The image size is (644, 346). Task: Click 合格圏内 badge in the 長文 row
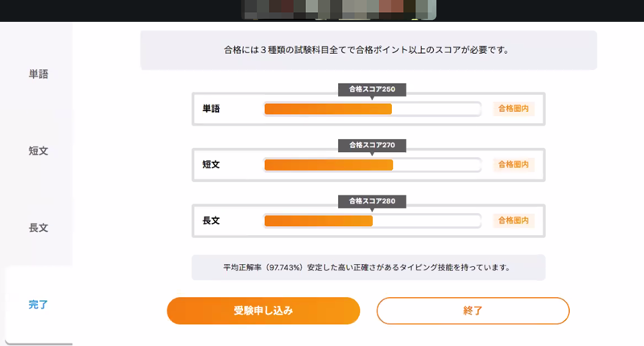[x=513, y=220]
